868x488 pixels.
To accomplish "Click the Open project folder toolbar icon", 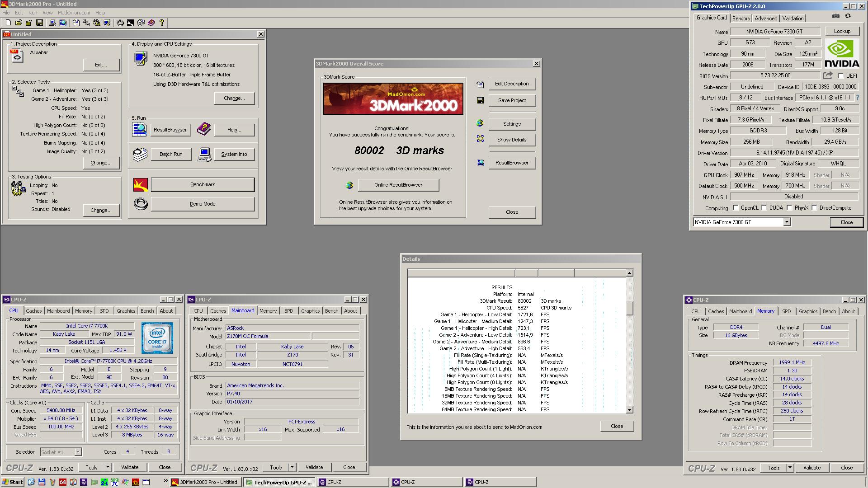I will click(x=19, y=23).
